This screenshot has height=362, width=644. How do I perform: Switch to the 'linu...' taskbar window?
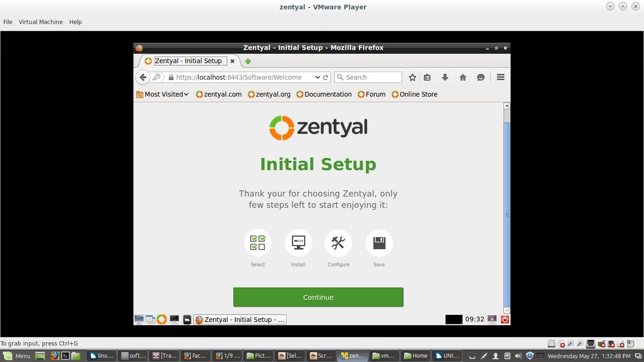[x=101, y=356]
